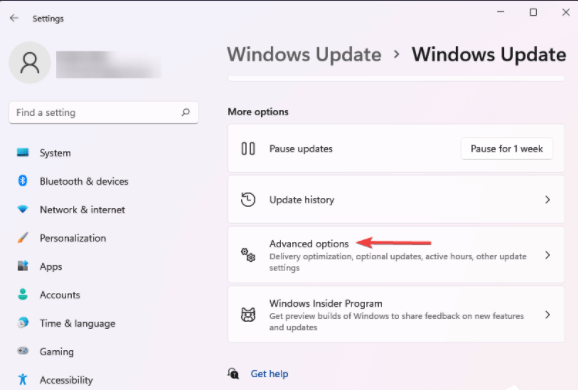Click the Find a setting search field
The image size is (578, 390).
(104, 112)
